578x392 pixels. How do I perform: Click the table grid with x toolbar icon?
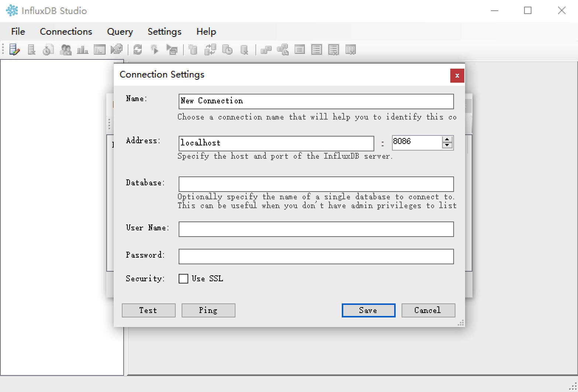coord(351,49)
